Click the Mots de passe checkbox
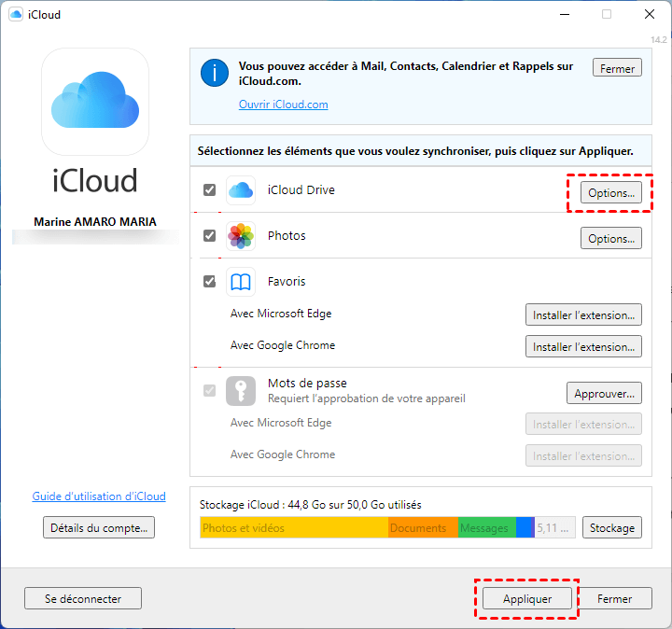672x629 pixels. [210, 391]
